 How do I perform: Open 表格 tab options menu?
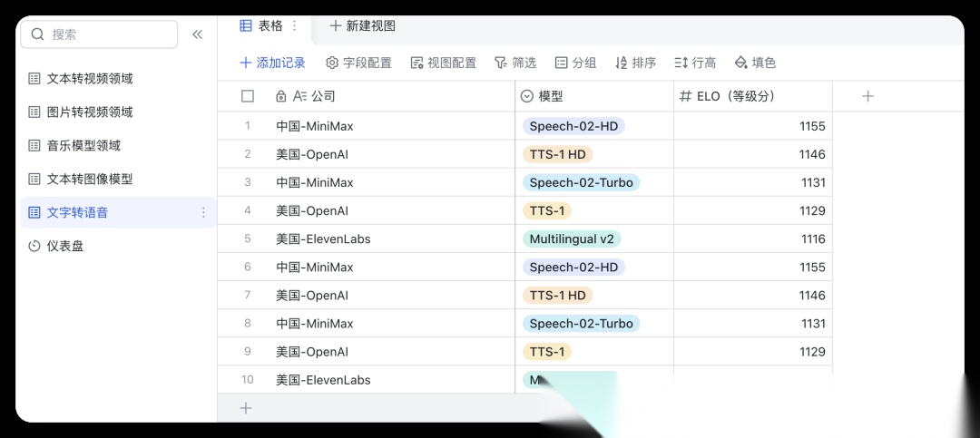(295, 25)
